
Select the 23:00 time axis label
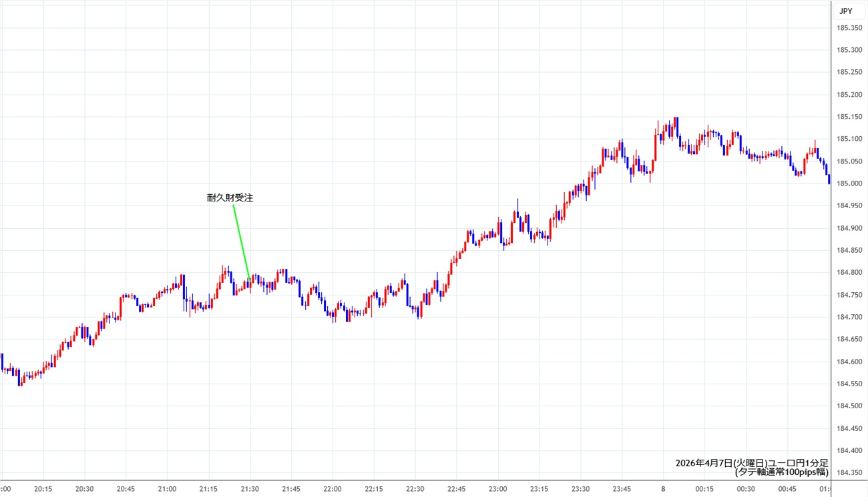(x=498, y=489)
